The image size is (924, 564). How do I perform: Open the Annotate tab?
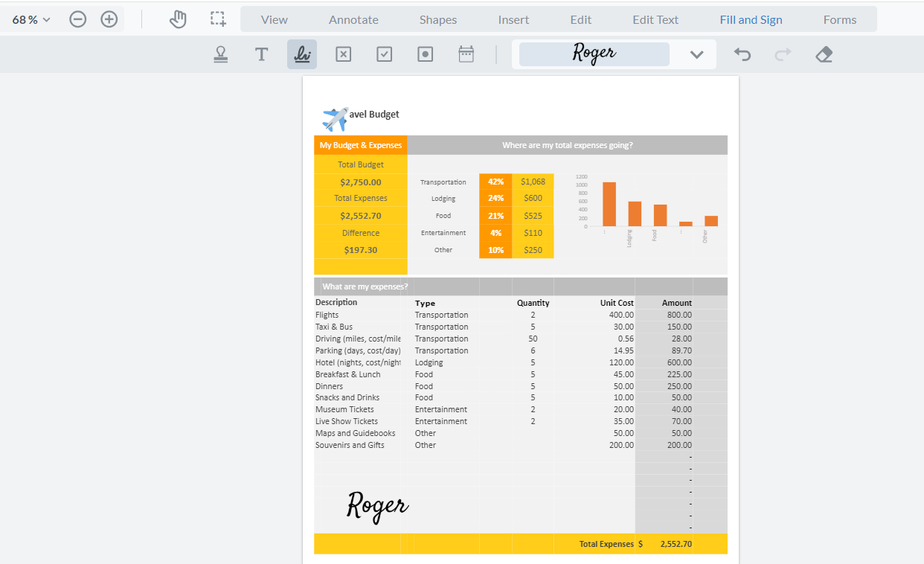tap(353, 19)
